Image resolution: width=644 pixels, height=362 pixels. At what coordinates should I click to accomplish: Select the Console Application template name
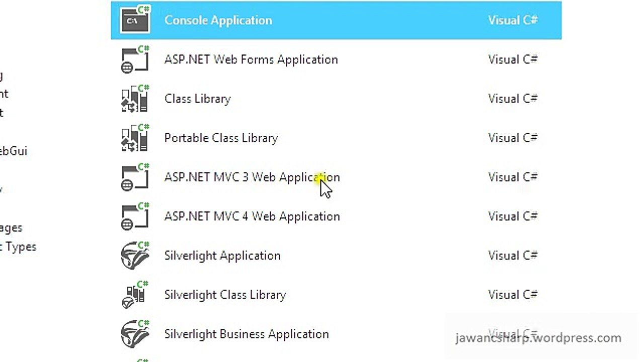(x=218, y=20)
